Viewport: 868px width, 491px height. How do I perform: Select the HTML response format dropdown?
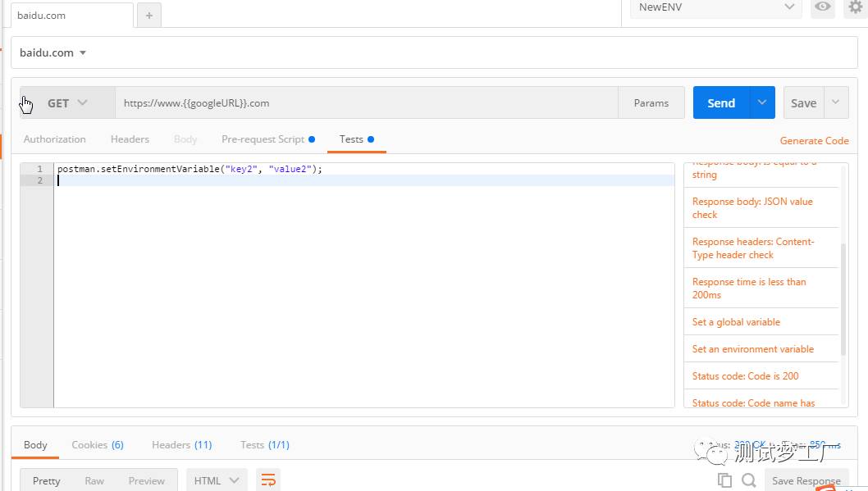point(217,480)
